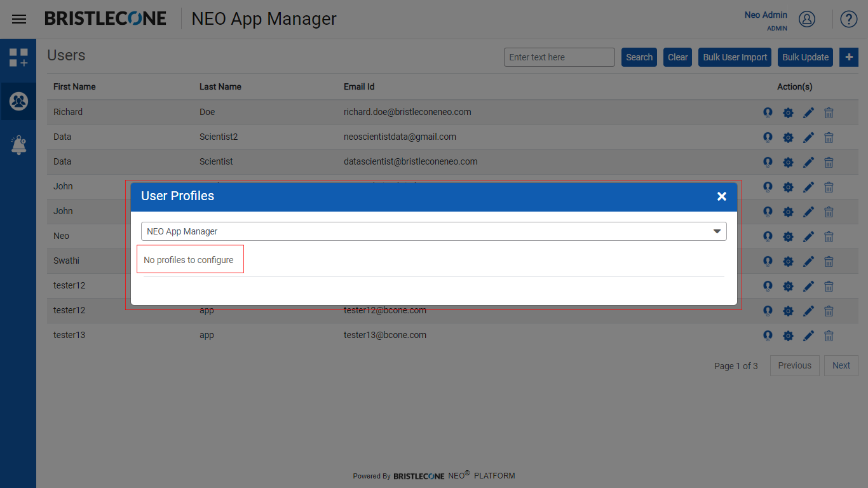
Task: Select the 'Doe' last name cell
Action: 207,112
